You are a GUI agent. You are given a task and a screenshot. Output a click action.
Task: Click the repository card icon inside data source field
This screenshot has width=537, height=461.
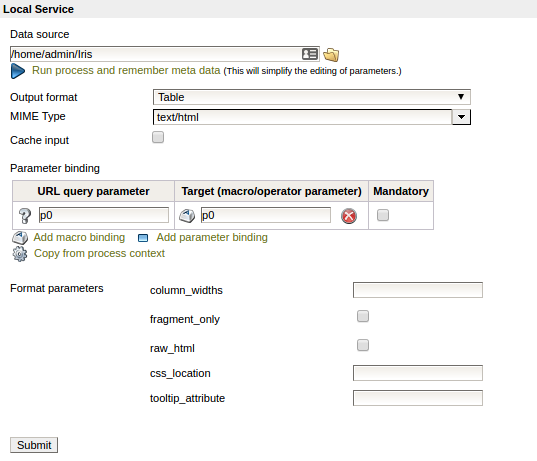(x=310, y=54)
